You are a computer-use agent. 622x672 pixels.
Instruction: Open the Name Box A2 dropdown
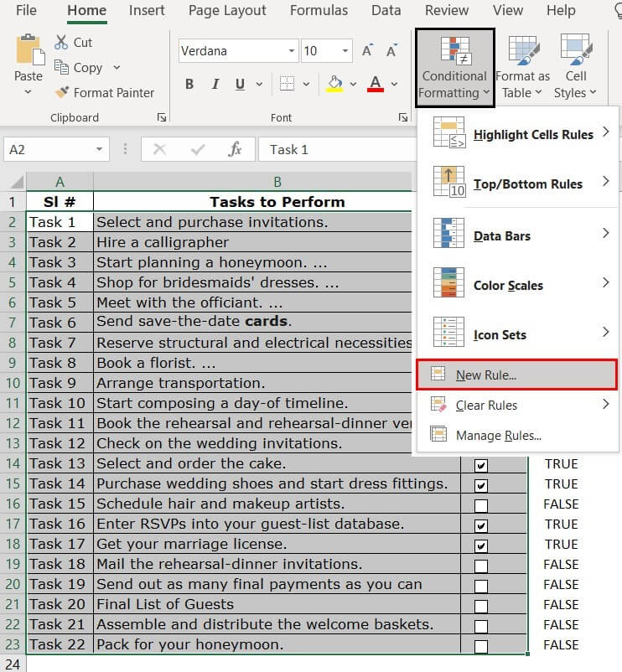point(100,149)
